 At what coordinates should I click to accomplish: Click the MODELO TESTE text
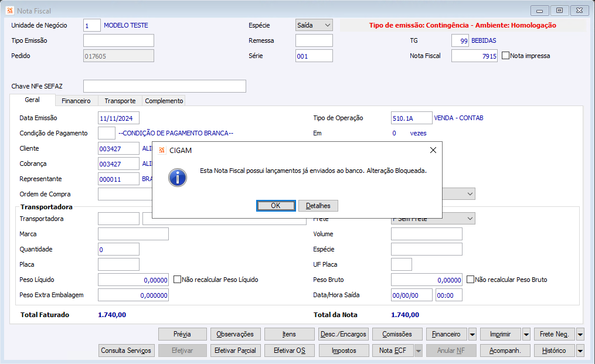[126, 25]
